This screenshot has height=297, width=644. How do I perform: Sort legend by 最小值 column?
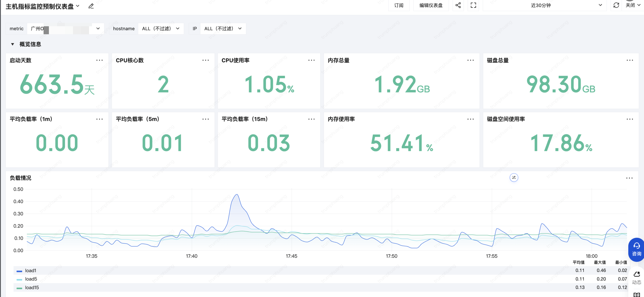(x=621, y=262)
